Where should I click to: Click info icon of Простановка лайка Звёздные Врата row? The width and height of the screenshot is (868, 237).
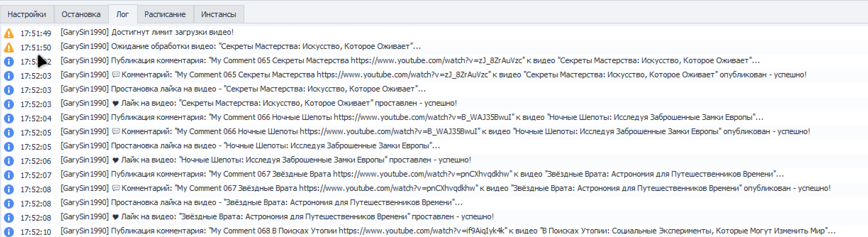point(9,203)
